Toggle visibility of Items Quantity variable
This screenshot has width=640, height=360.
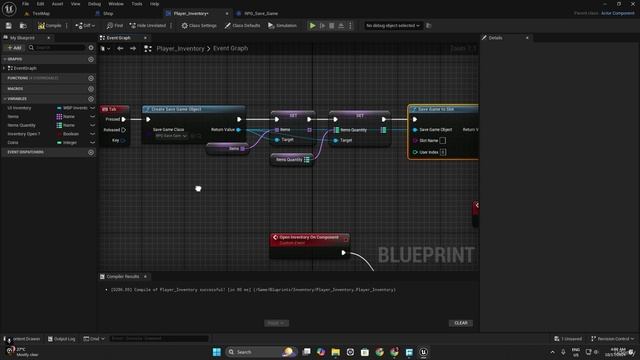click(93, 125)
